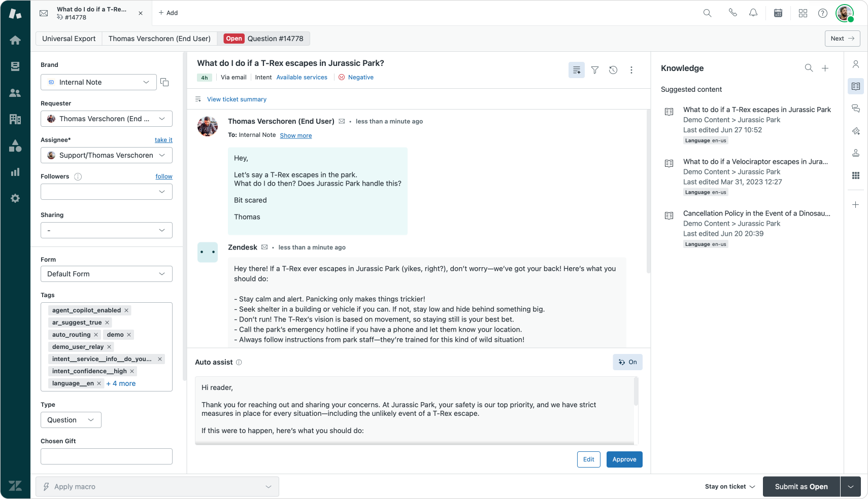Select Universal Export breadcrumb tab

69,39
